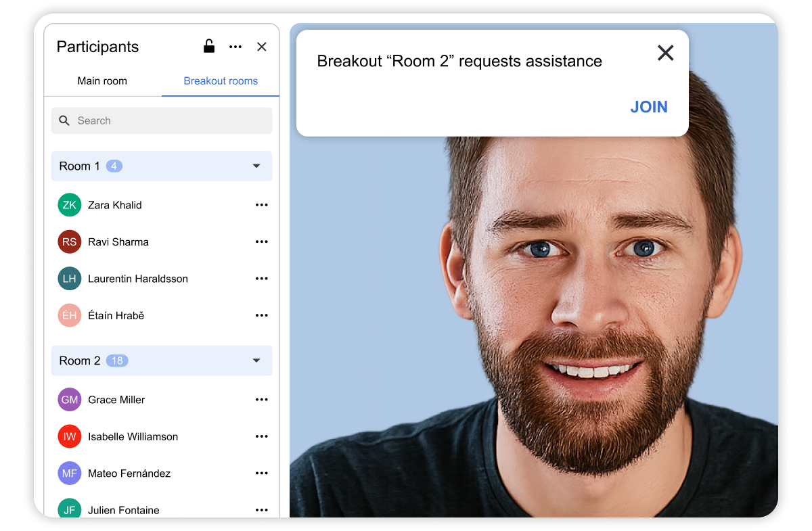Open options for Zara Khalid
The height and width of the screenshot is (531, 812).
[262, 205]
